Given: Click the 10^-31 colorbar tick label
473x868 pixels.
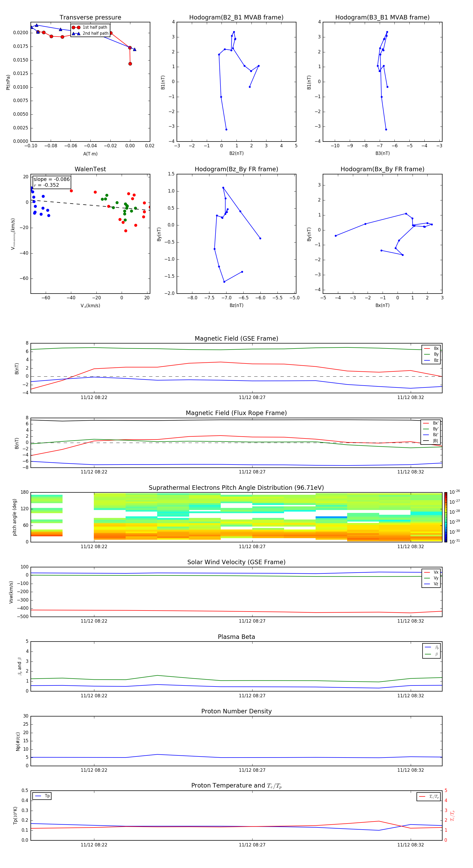Looking at the screenshot, I should click(x=455, y=542).
